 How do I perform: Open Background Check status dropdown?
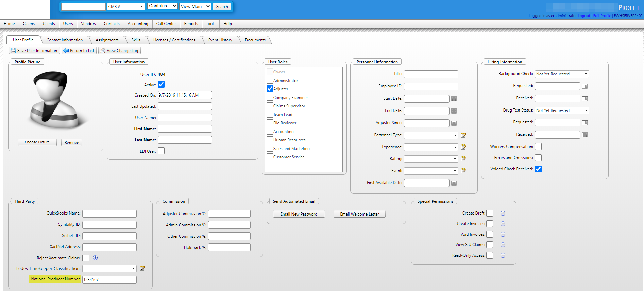(562, 74)
